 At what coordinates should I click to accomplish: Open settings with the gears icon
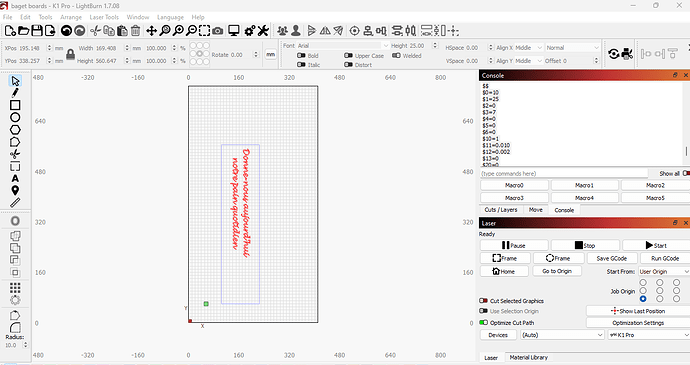[x=250, y=30]
